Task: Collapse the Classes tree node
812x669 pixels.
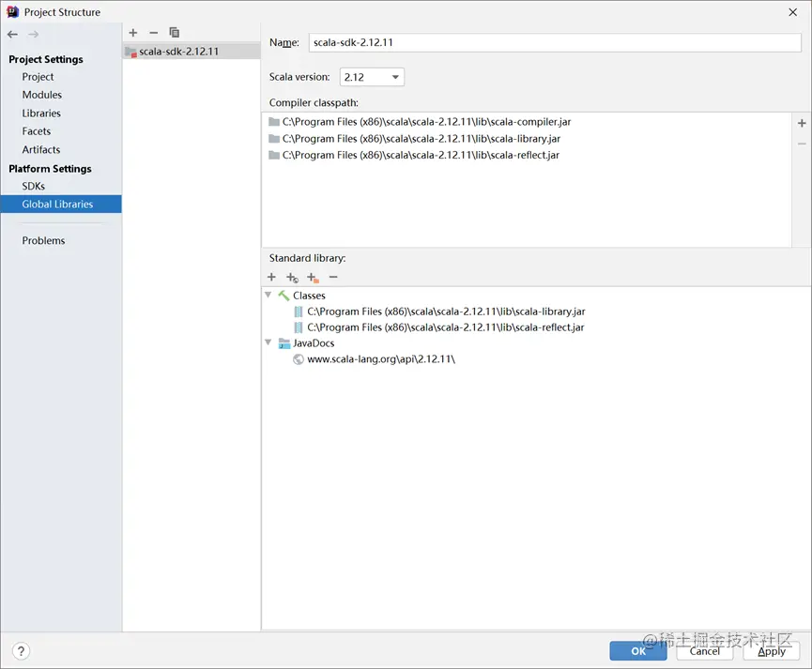Action: point(268,296)
